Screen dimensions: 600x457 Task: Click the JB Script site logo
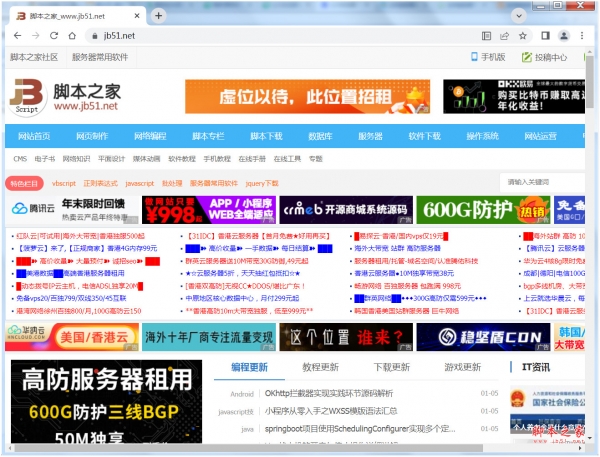(26, 96)
